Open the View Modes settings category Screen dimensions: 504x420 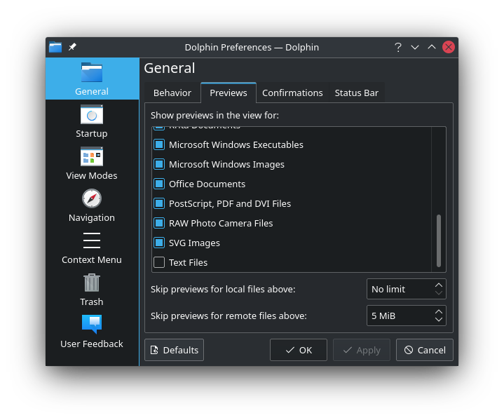[92, 163]
